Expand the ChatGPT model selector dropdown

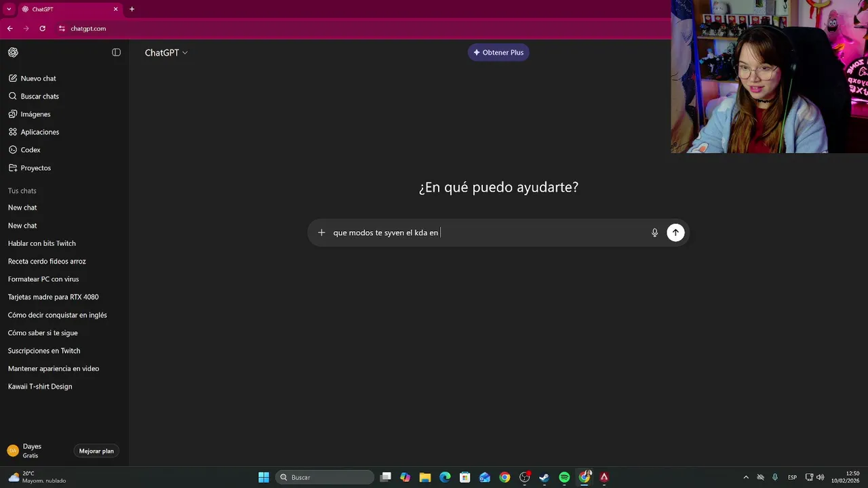[166, 52]
